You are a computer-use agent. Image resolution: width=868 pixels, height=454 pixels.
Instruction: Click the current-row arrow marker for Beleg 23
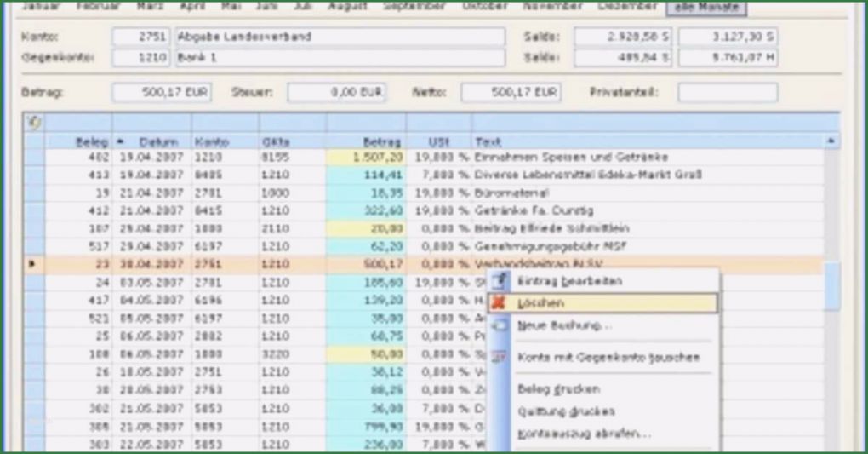click(33, 264)
